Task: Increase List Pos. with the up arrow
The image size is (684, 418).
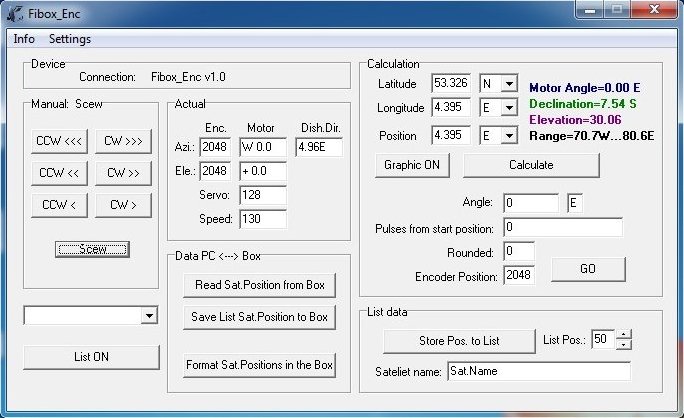Action: coord(624,335)
